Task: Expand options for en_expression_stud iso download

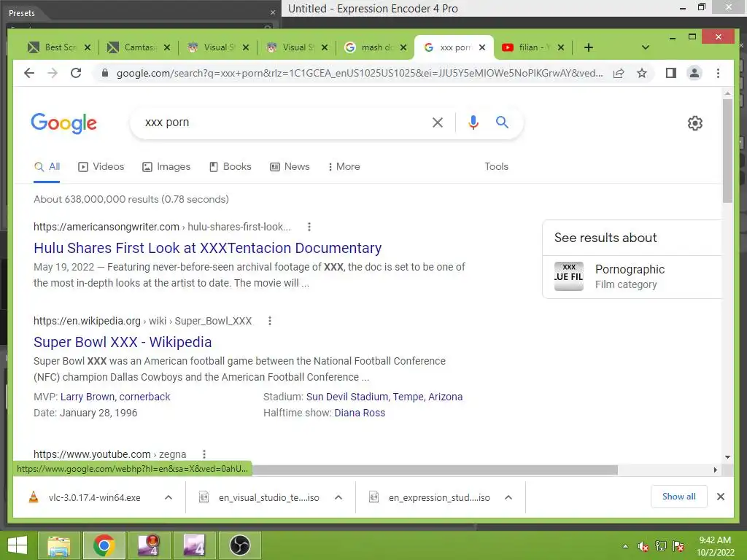Action: coord(508,497)
